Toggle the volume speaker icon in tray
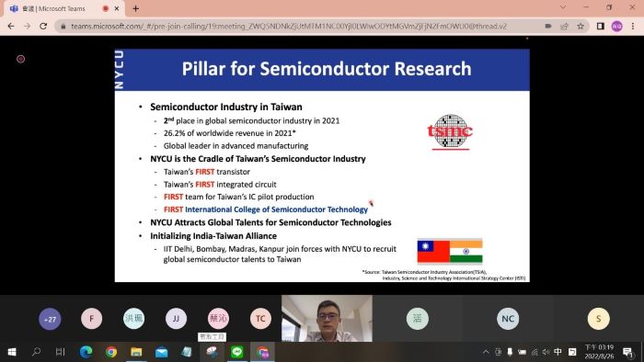 pyautogui.click(x=546, y=352)
